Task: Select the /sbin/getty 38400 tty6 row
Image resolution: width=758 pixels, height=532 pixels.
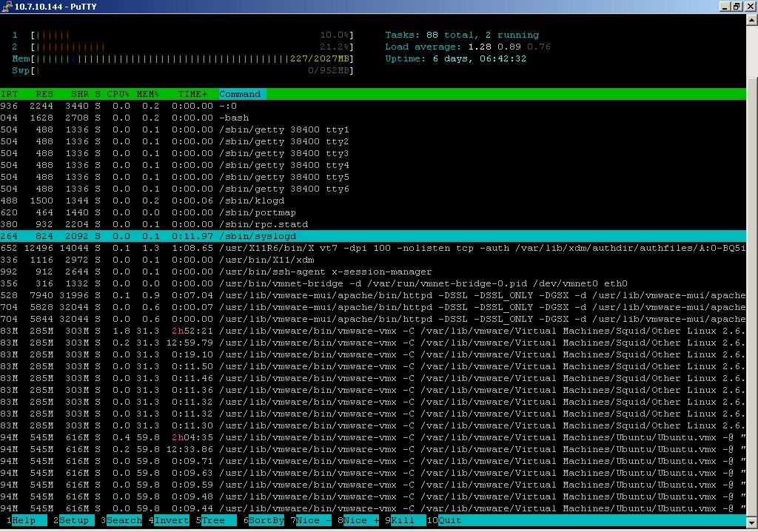Action: (373, 189)
